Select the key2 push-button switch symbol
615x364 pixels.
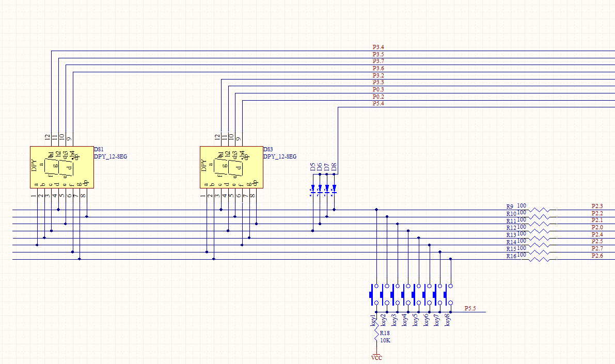384,295
